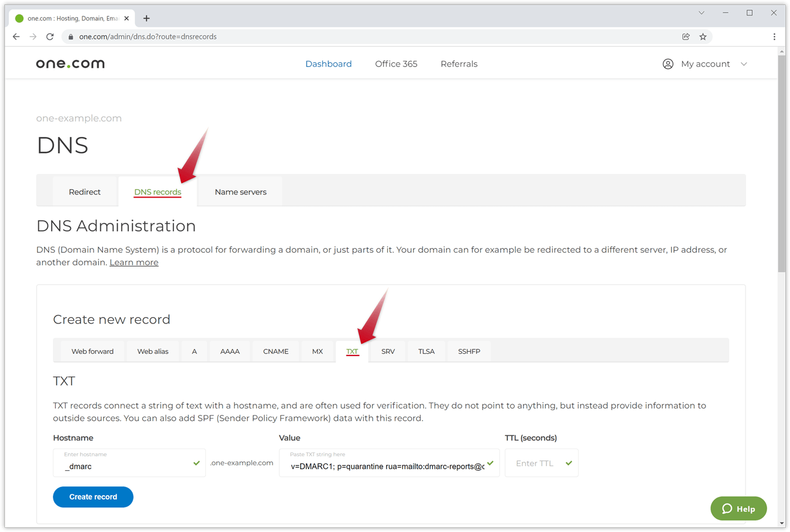Switch to the Name servers tab
This screenshot has height=532, width=790.
tap(240, 192)
